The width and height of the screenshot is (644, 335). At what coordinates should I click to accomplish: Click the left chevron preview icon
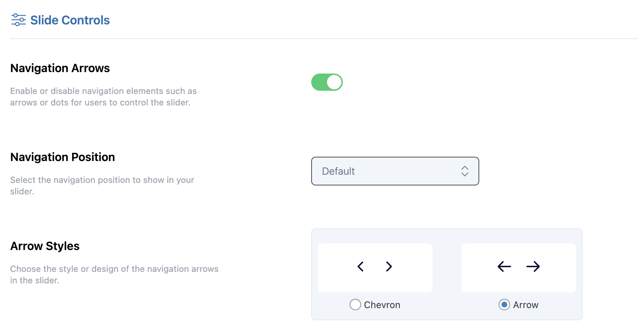pos(361,266)
